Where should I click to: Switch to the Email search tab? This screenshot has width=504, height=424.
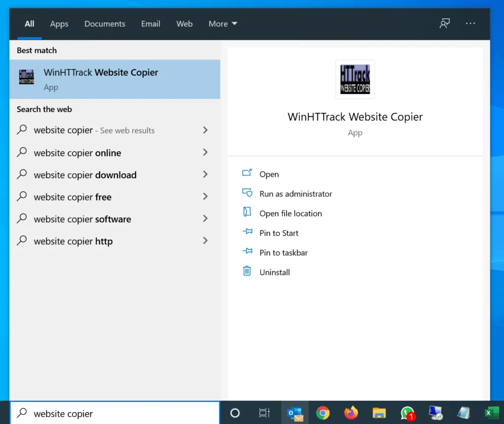pyautogui.click(x=151, y=24)
